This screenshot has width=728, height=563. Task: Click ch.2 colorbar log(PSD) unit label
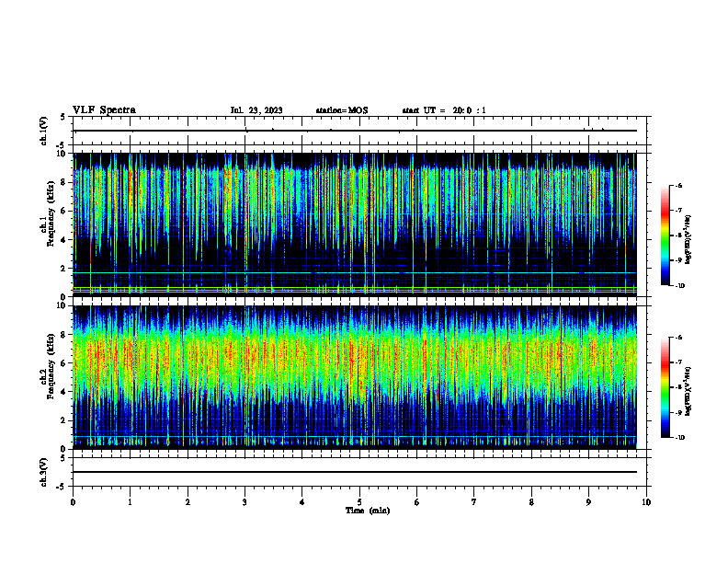688,391
